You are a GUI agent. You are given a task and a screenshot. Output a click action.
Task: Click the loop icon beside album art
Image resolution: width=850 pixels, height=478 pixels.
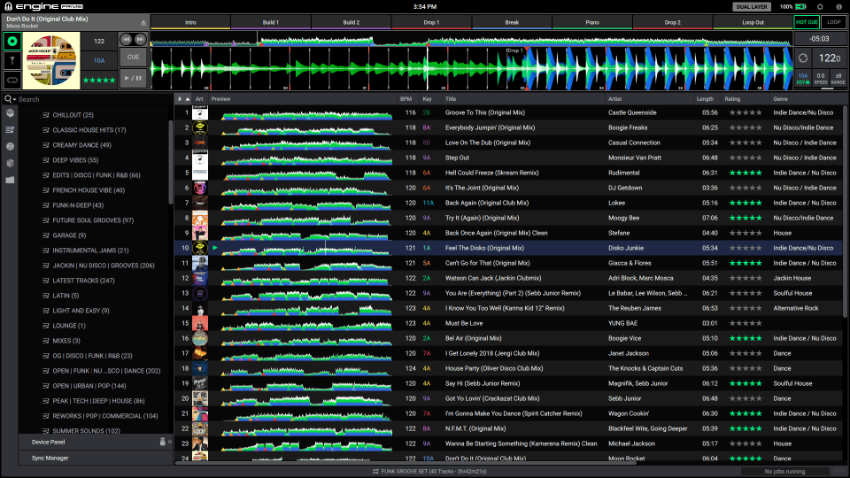(x=12, y=80)
